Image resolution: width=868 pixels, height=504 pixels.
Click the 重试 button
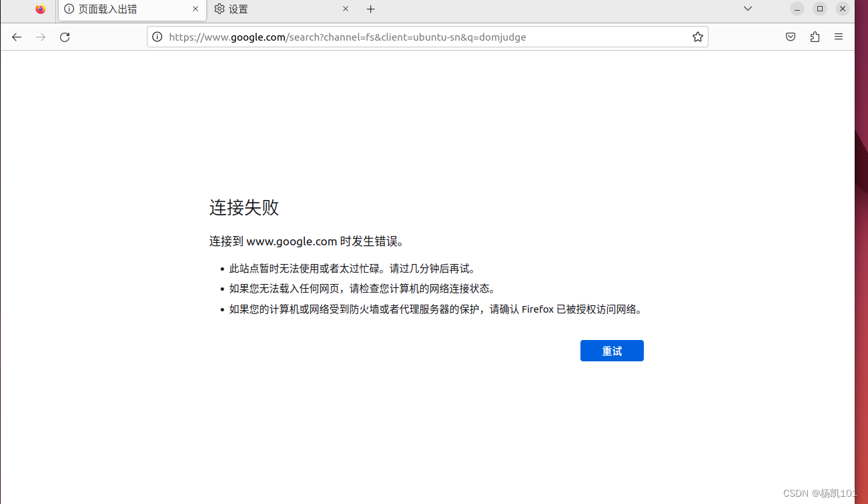(x=612, y=351)
